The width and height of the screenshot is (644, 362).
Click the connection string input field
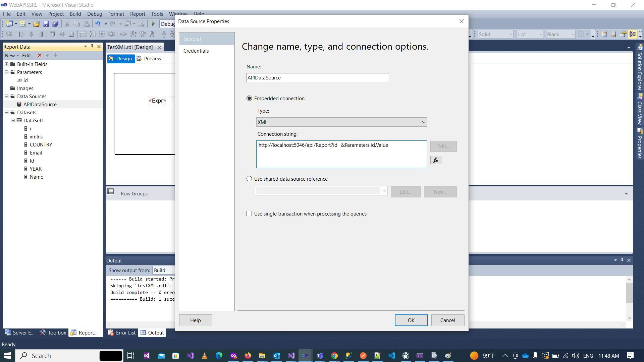pos(341,154)
